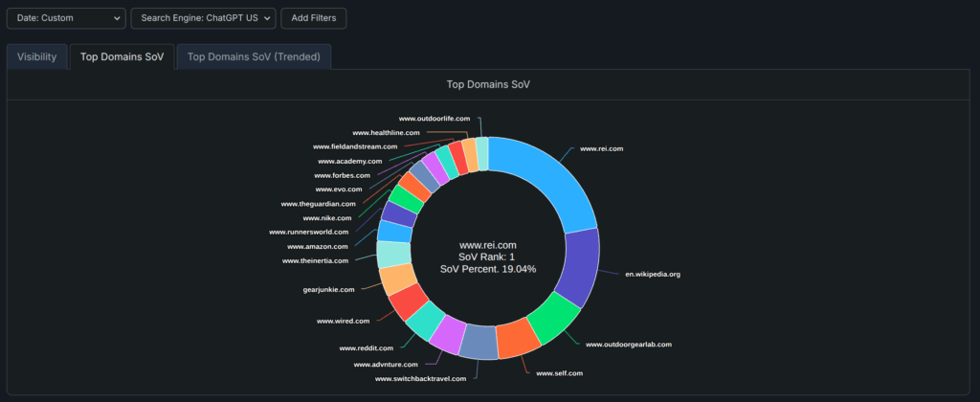Viewport: 980px width, 402px height.
Task: Click the www.advnture.com label
Action: 386,365
